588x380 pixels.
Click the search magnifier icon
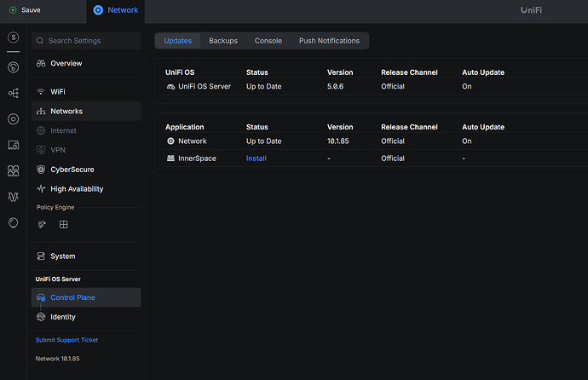[40, 41]
